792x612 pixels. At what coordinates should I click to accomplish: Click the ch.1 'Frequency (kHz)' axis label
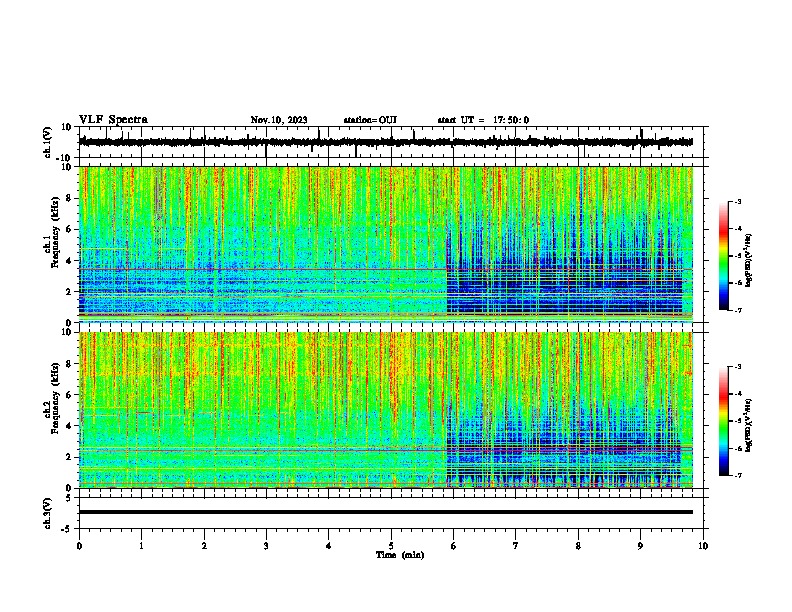coord(55,232)
